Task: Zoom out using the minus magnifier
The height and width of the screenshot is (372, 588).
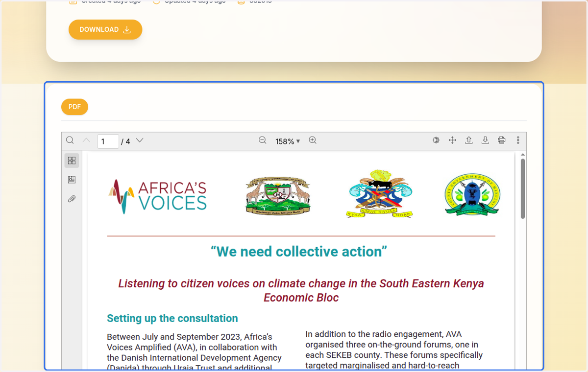Action: coord(263,140)
